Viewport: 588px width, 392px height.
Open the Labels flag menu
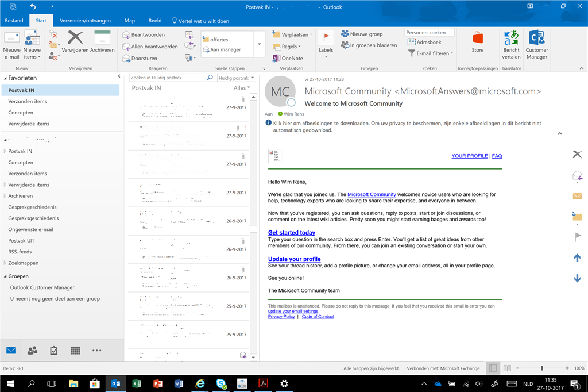pos(326,44)
